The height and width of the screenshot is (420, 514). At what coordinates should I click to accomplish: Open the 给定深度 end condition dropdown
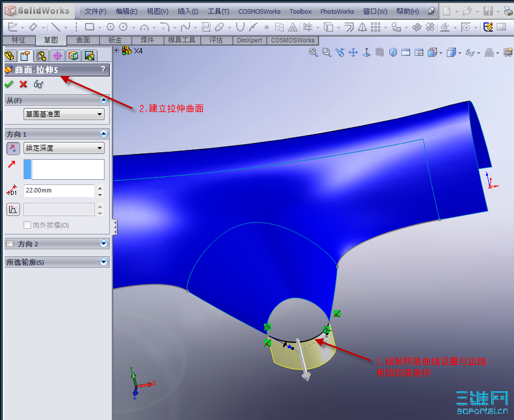pos(64,148)
